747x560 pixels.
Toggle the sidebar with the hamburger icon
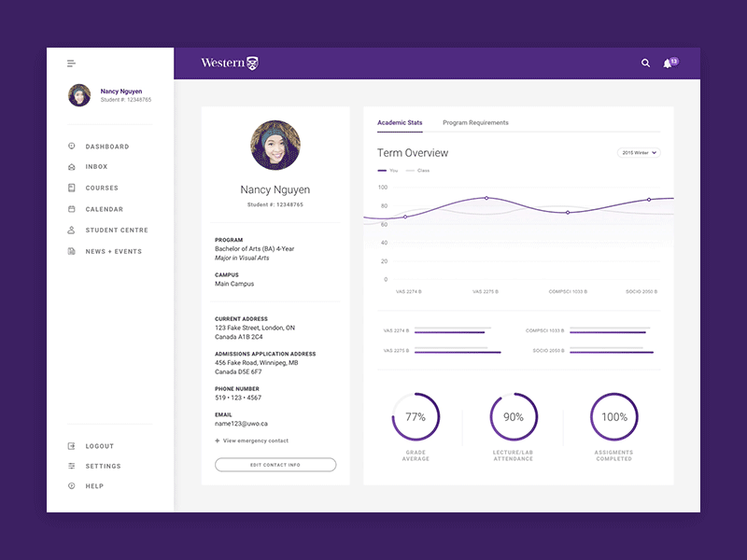click(x=70, y=63)
